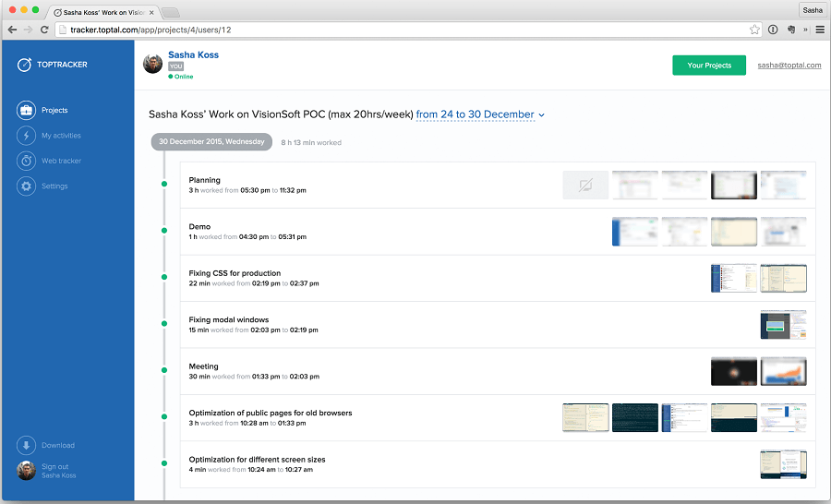Open the dark thumbnail in Meeting row

(734, 371)
